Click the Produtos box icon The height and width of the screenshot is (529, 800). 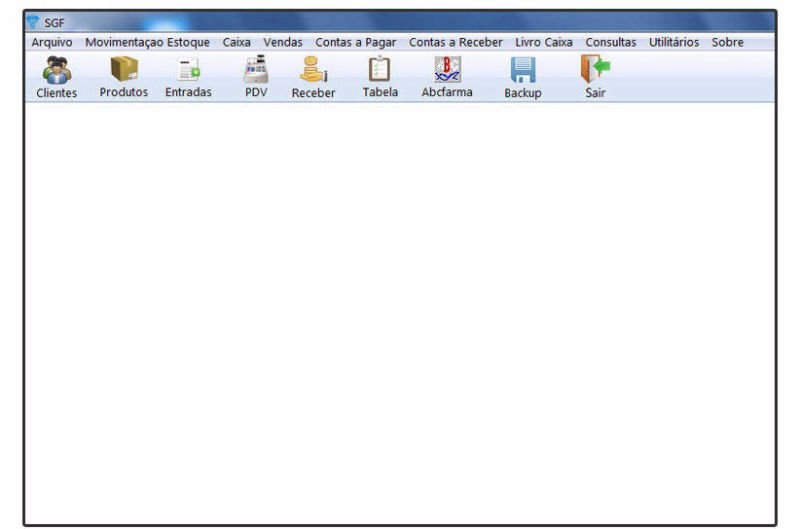(x=123, y=70)
